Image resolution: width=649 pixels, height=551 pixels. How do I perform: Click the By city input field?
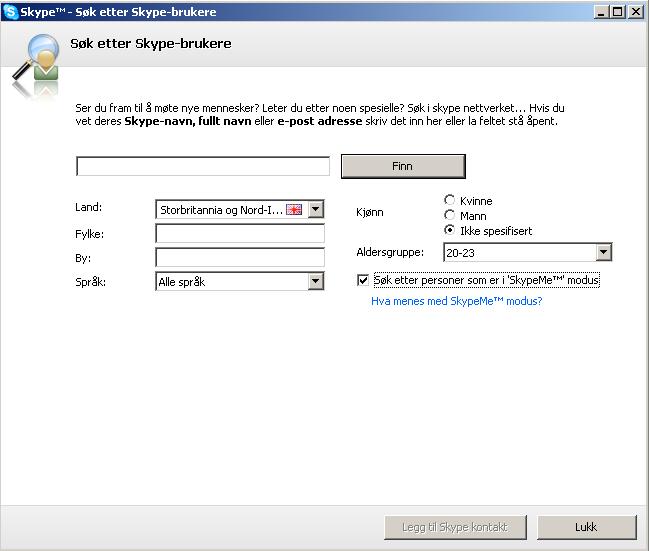[240, 257]
